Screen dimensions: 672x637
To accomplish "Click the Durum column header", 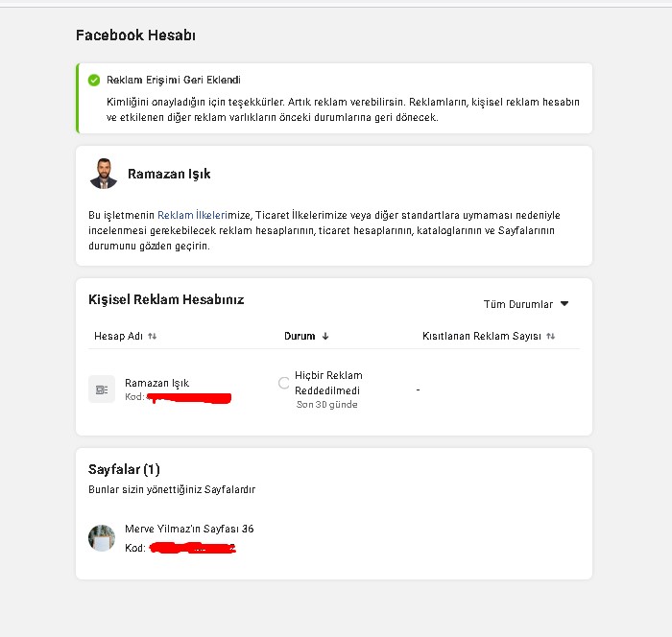I will [x=300, y=337].
